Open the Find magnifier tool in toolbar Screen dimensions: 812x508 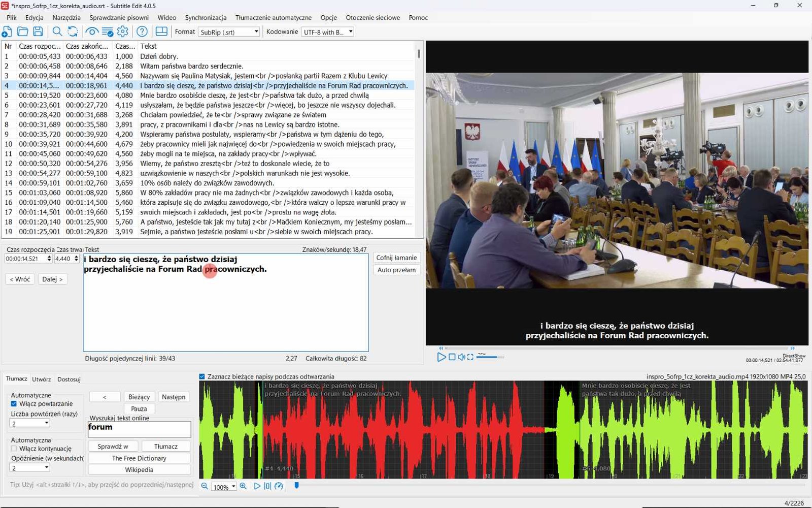pos(57,31)
